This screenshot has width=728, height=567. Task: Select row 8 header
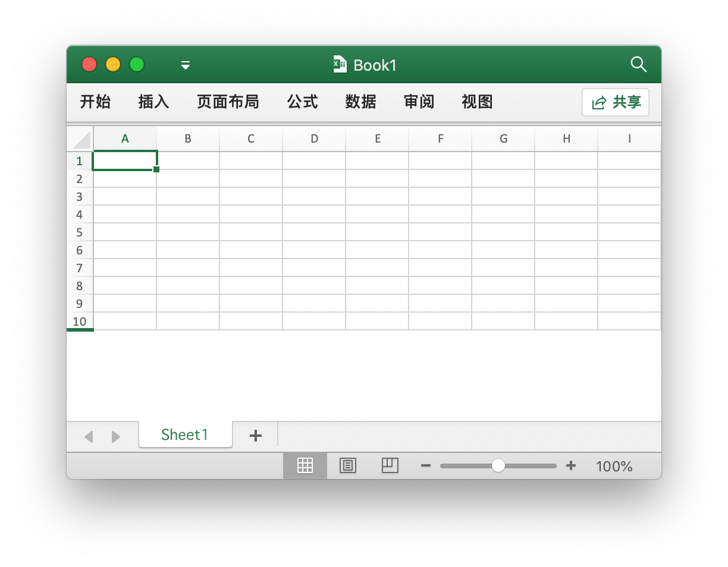click(x=80, y=285)
